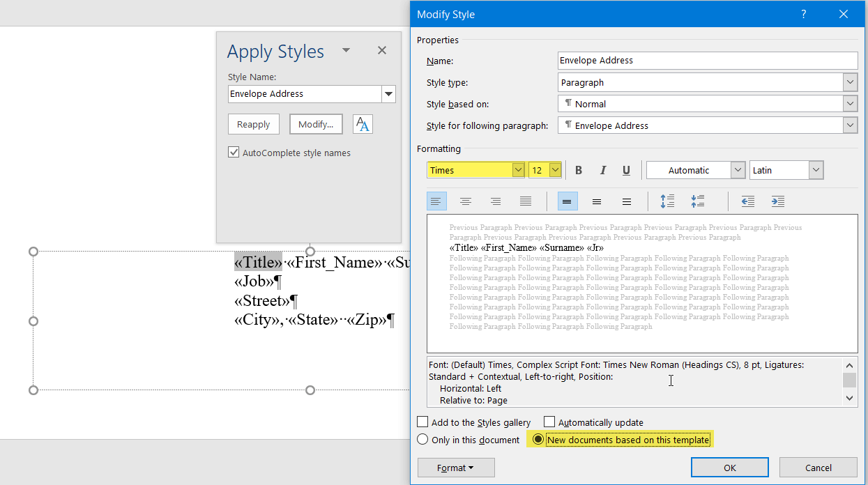Close the Modify Style dialog

click(x=844, y=14)
